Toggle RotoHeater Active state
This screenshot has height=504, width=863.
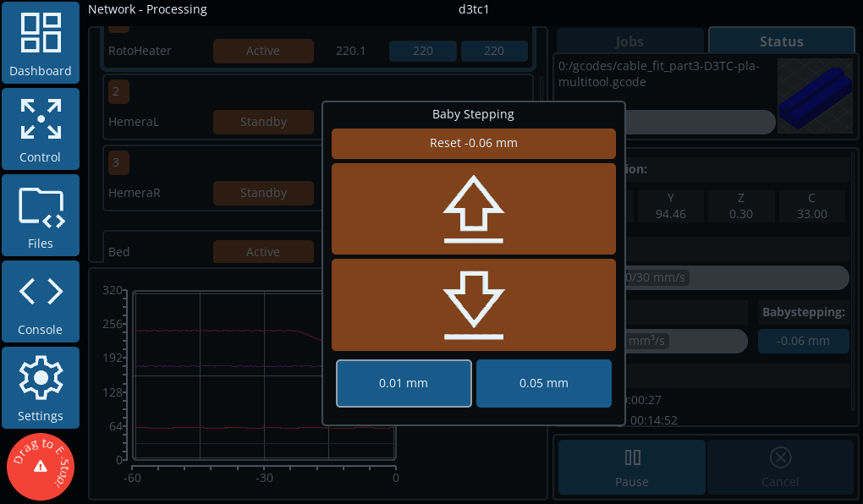(x=263, y=51)
